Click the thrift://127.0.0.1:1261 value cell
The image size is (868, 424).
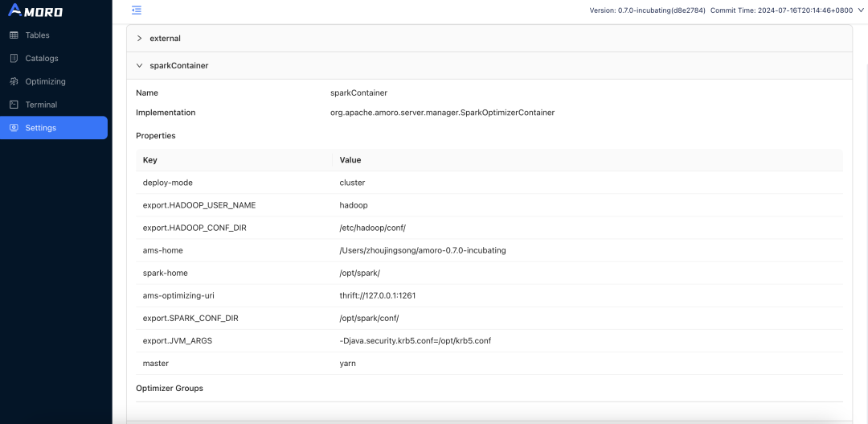click(x=378, y=295)
